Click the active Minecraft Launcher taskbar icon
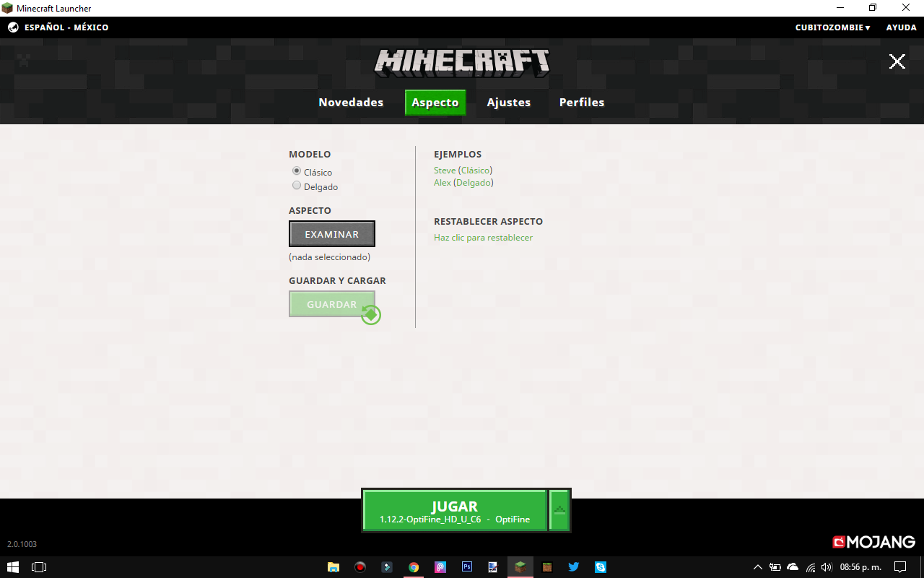Viewport: 924px width, 578px height. [x=520, y=567]
